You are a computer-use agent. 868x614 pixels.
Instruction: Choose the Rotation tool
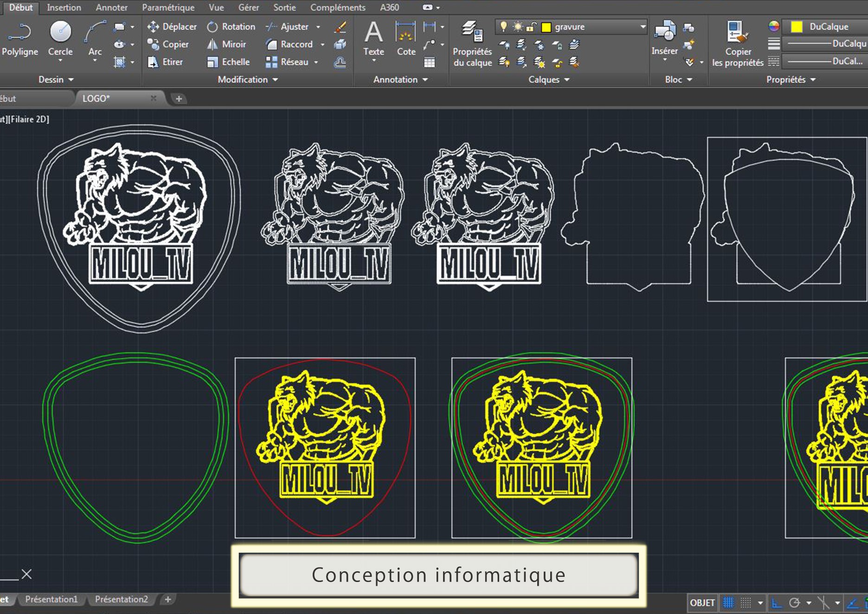[231, 26]
